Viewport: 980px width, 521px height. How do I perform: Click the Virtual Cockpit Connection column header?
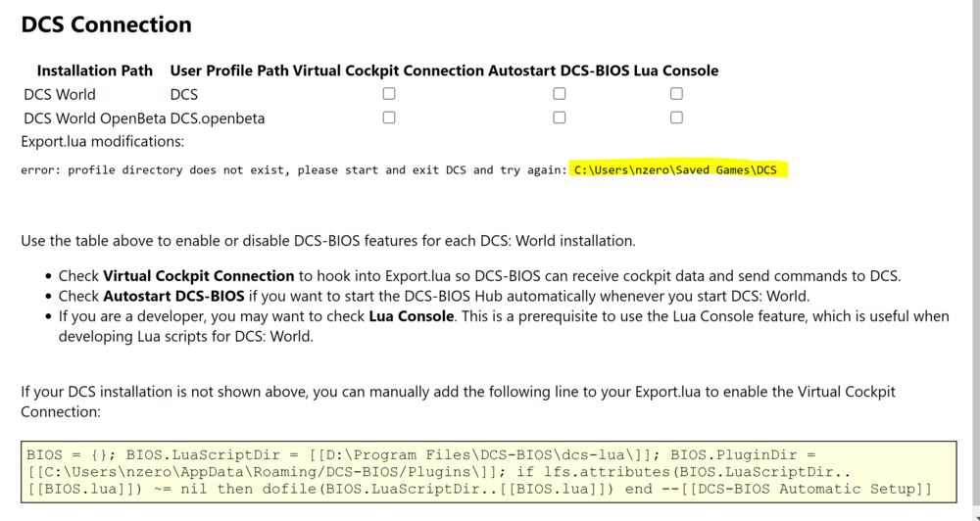click(x=388, y=71)
